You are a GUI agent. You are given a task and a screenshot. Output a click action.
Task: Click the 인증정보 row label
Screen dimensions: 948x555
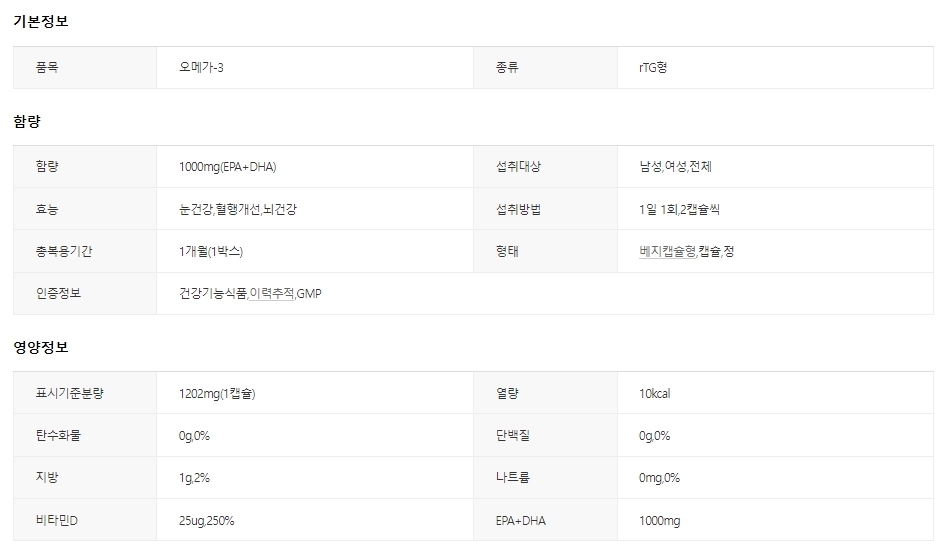58,294
